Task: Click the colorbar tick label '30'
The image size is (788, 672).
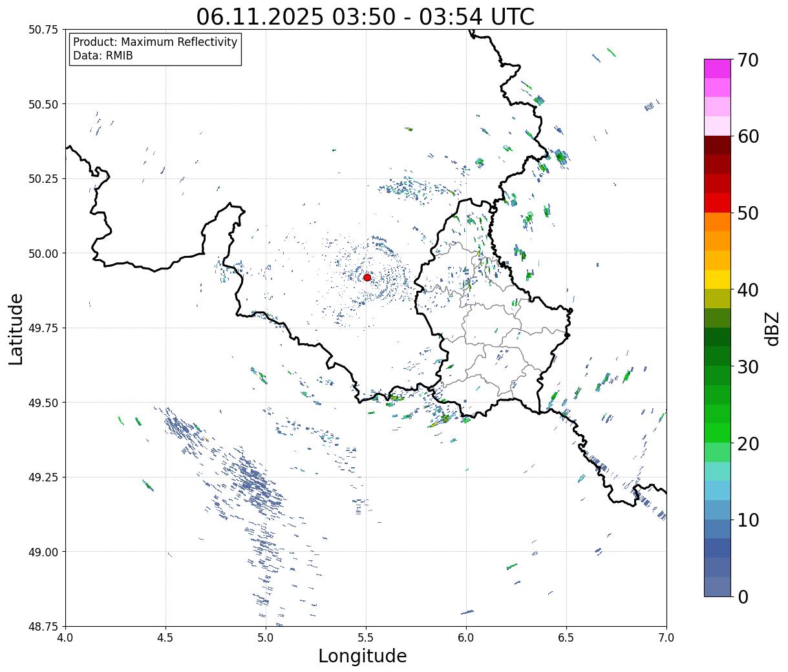Action: (748, 366)
